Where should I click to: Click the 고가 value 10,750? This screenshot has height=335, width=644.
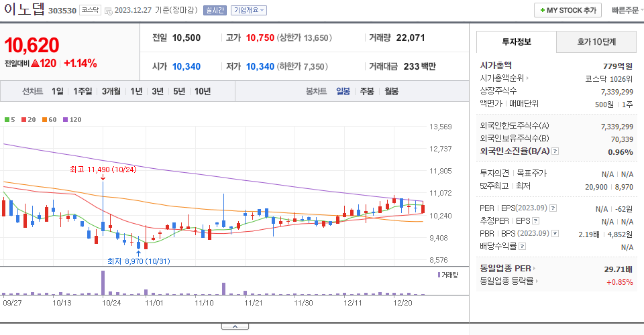[260, 38]
